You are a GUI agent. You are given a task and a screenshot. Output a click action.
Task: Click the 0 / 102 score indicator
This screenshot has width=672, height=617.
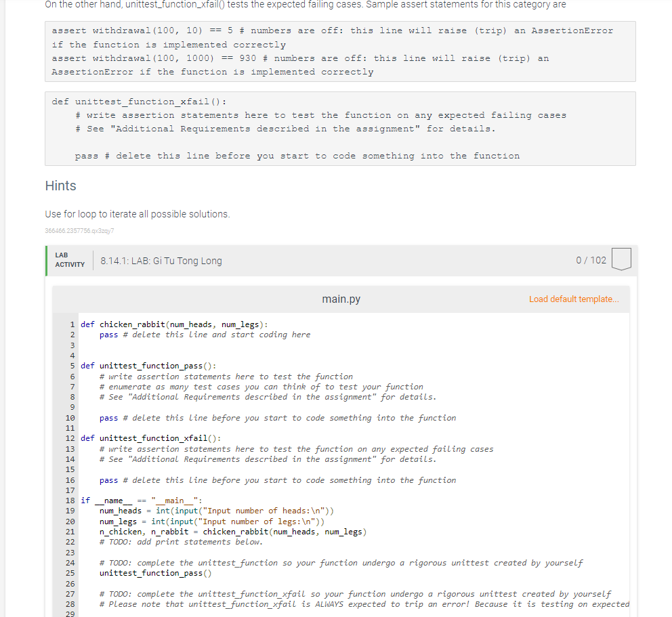(x=589, y=259)
